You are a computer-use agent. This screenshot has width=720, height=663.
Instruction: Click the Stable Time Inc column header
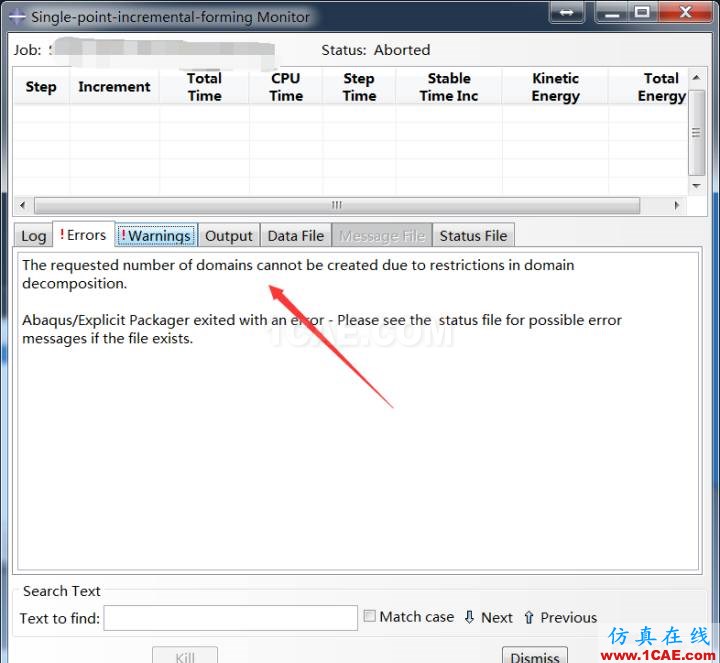pyautogui.click(x=449, y=87)
